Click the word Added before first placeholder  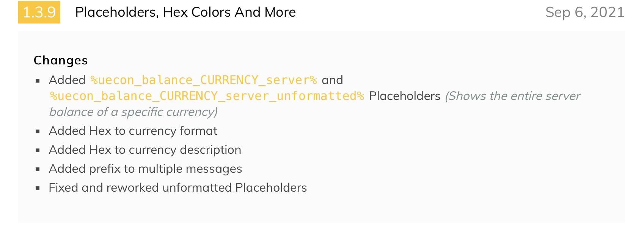(67, 80)
